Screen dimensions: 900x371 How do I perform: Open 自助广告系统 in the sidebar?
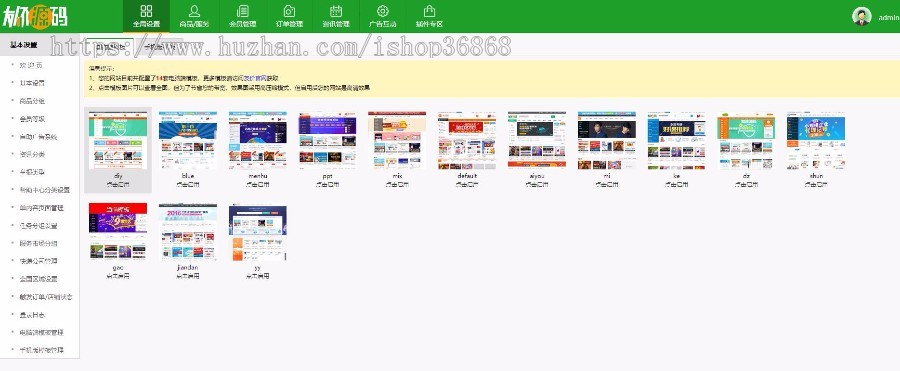pyautogui.click(x=38, y=137)
